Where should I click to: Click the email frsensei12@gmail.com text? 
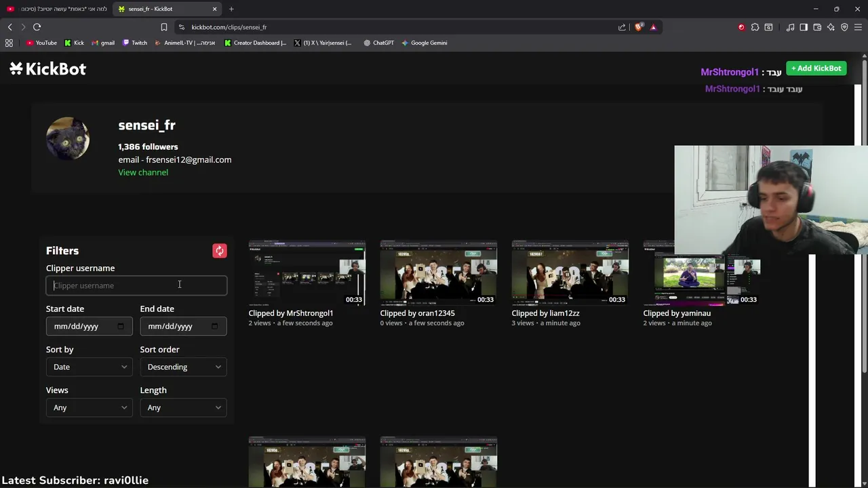[x=175, y=159]
